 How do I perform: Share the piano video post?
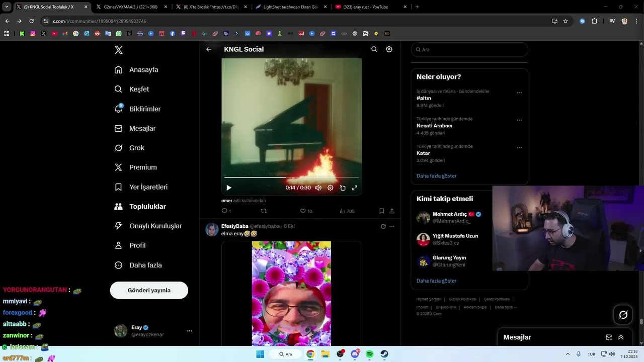pos(392,211)
